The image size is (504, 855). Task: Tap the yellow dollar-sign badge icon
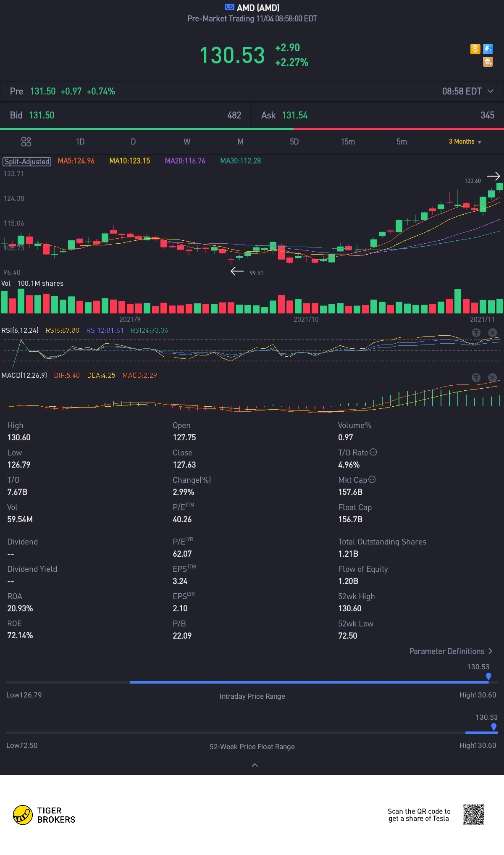click(x=475, y=49)
